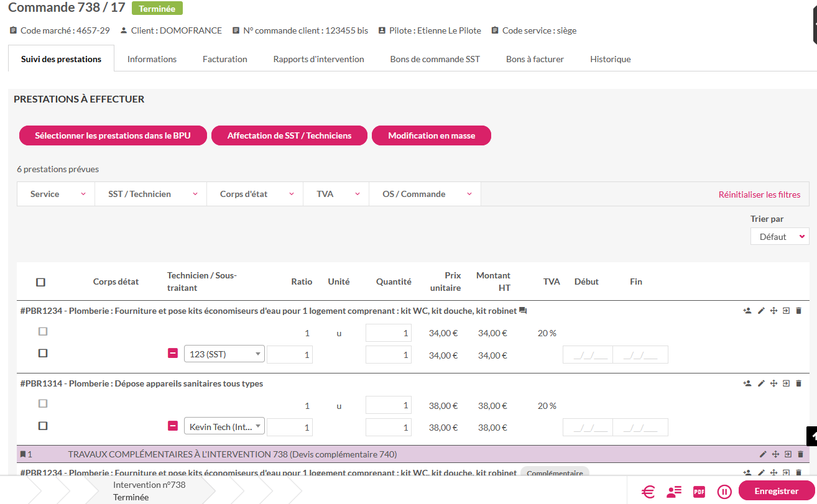Tick the select-all checkbox in table header
Viewport: 817px width, 504px height.
[x=41, y=282]
